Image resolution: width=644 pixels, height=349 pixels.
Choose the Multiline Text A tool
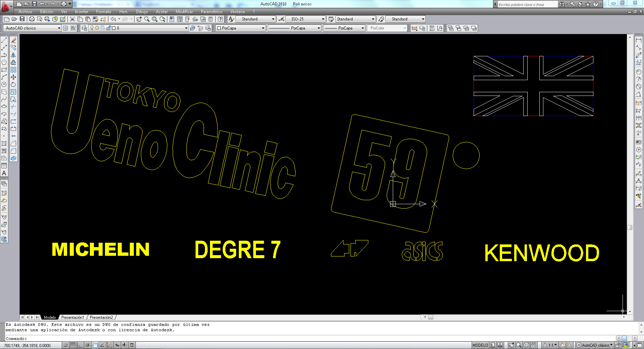pyautogui.click(x=4, y=173)
